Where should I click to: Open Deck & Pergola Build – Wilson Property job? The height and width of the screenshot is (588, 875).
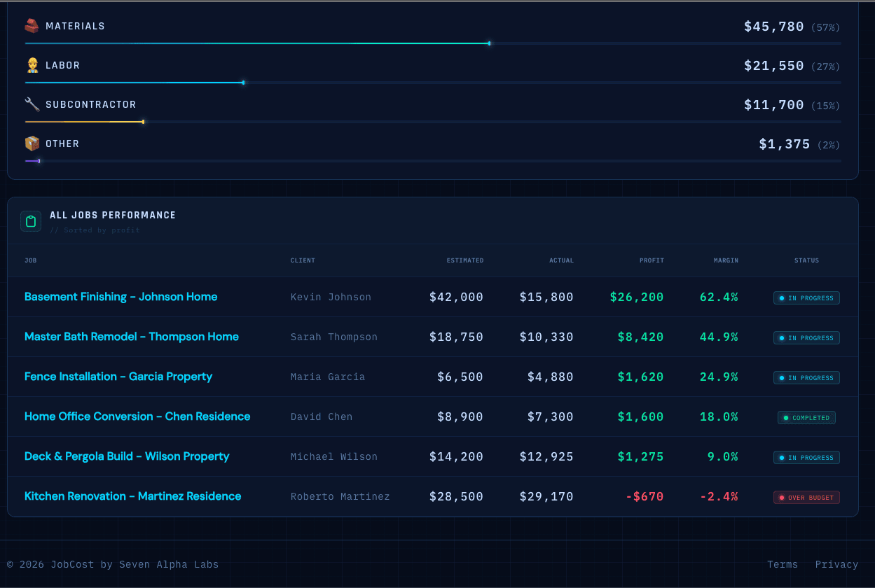127,456
